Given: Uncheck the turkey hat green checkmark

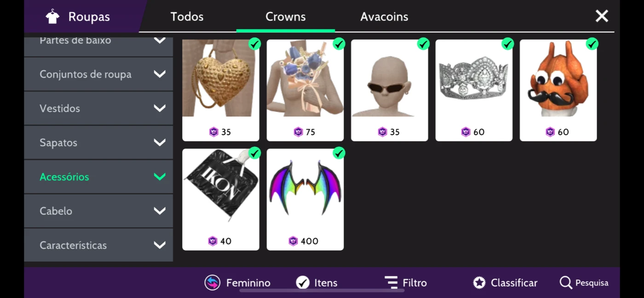Looking at the screenshot, I should click(592, 44).
